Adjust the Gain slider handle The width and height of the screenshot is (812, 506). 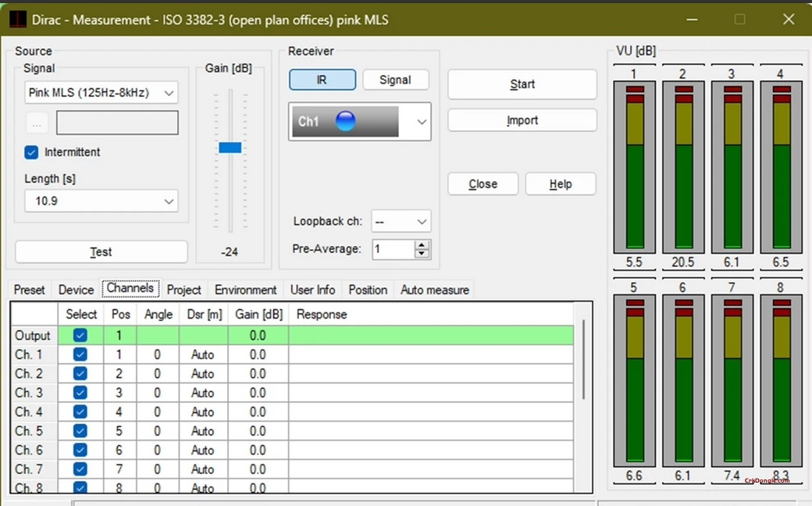click(230, 147)
